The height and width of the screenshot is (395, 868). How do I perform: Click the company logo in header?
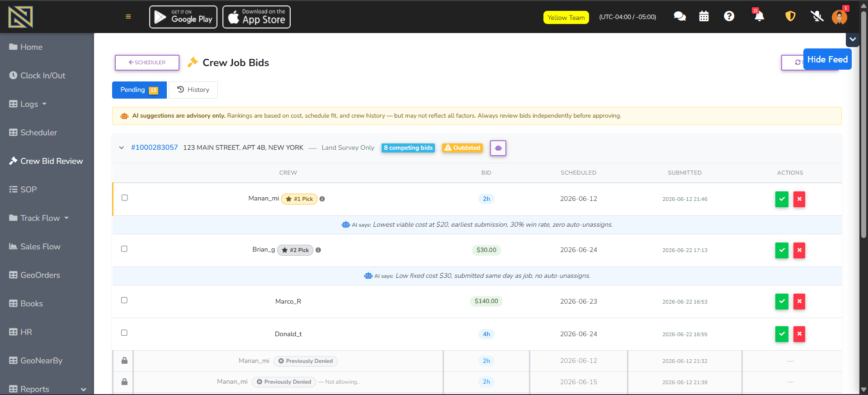[20, 17]
